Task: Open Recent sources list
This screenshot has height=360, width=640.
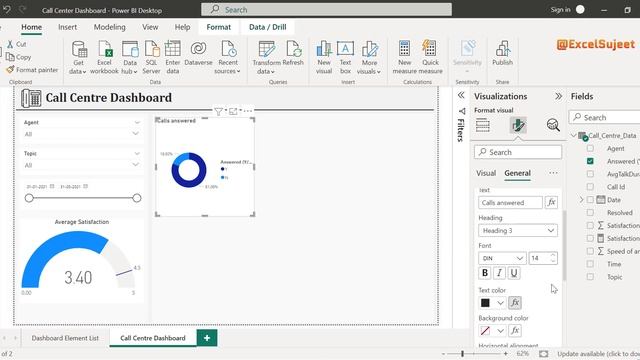Action: click(x=228, y=58)
